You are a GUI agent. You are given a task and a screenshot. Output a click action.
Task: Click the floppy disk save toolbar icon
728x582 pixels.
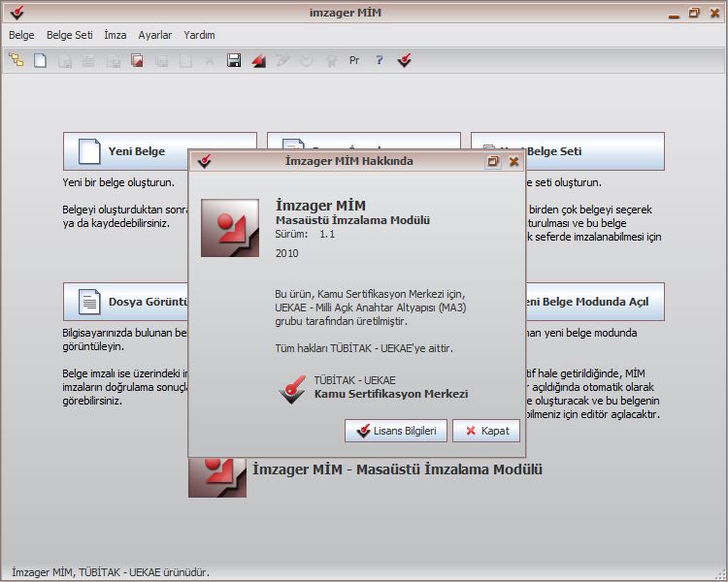234,60
